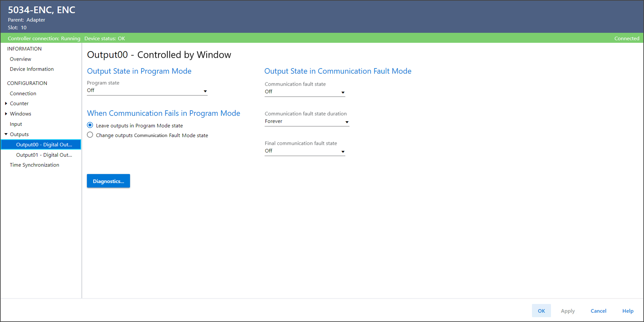Image resolution: width=644 pixels, height=322 pixels.
Task: Open the Device Information page
Action: [x=32, y=69]
